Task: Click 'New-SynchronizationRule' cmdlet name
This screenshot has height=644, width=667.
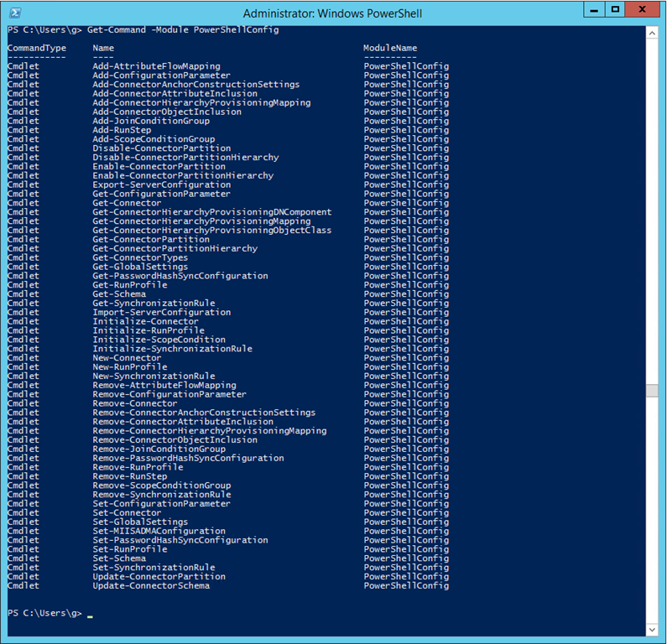Action: [154, 377]
